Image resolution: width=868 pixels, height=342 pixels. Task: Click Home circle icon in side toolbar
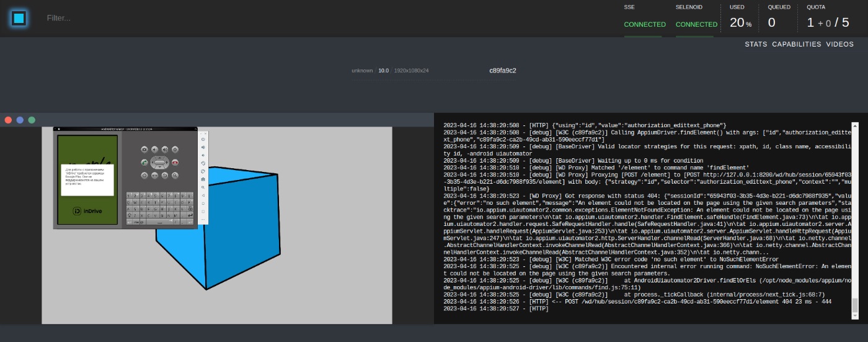(x=203, y=204)
